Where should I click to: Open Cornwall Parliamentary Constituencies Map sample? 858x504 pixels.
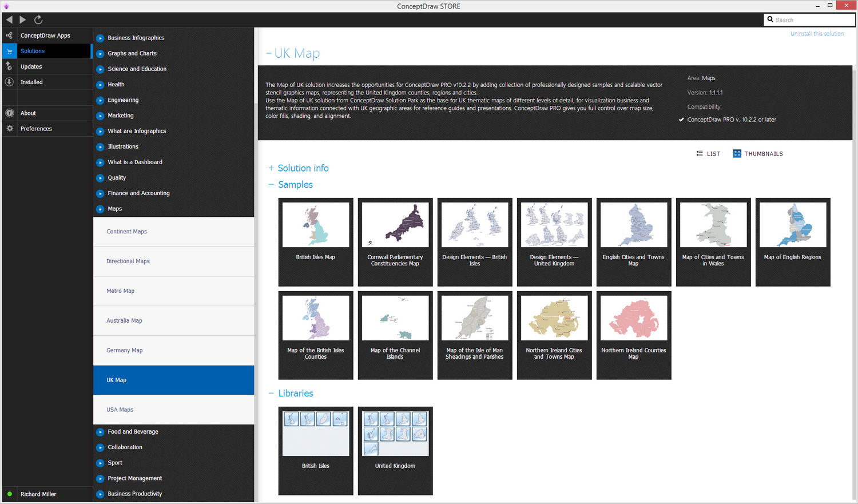point(395,242)
